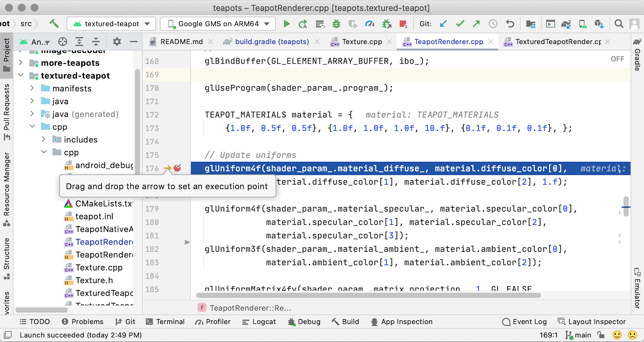This screenshot has height=342, width=644.
Task: Click the green Run app button
Action: pos(287,24)
